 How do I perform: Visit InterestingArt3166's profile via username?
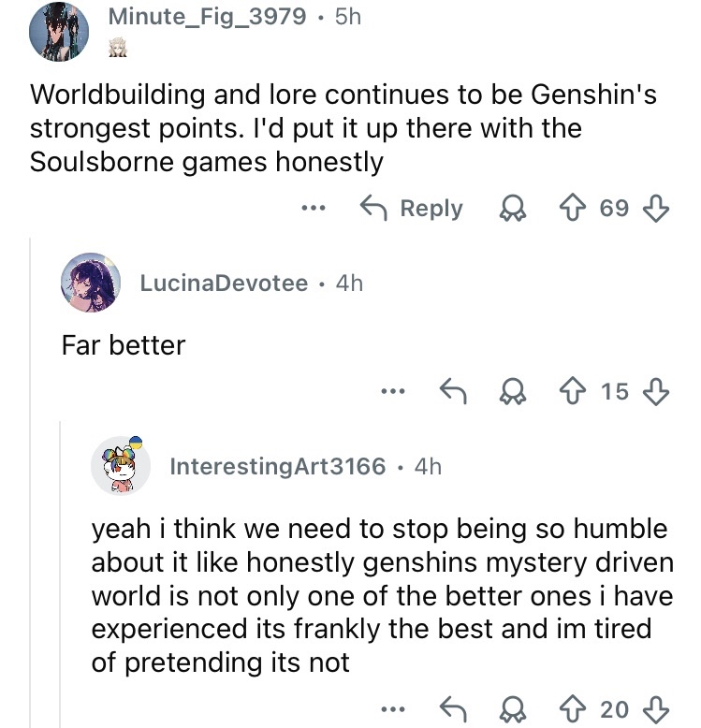pyautogui.click(x=276, y=465)
